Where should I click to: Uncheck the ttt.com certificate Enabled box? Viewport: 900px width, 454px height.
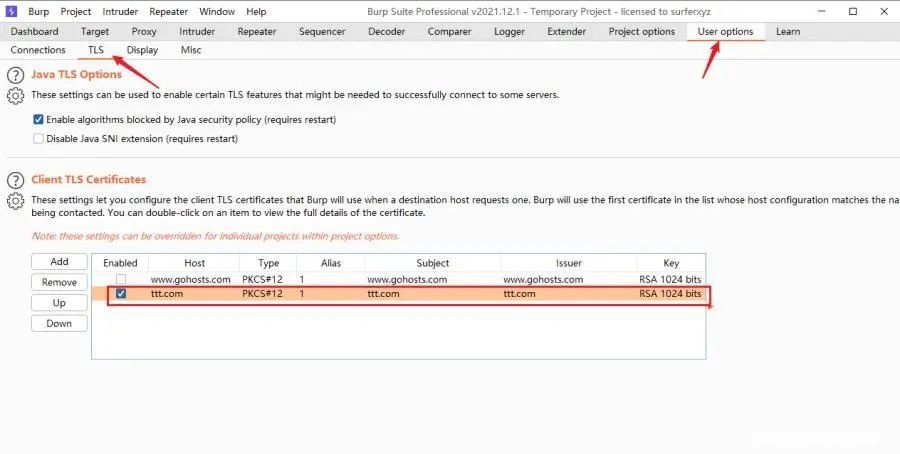[121, 293]
